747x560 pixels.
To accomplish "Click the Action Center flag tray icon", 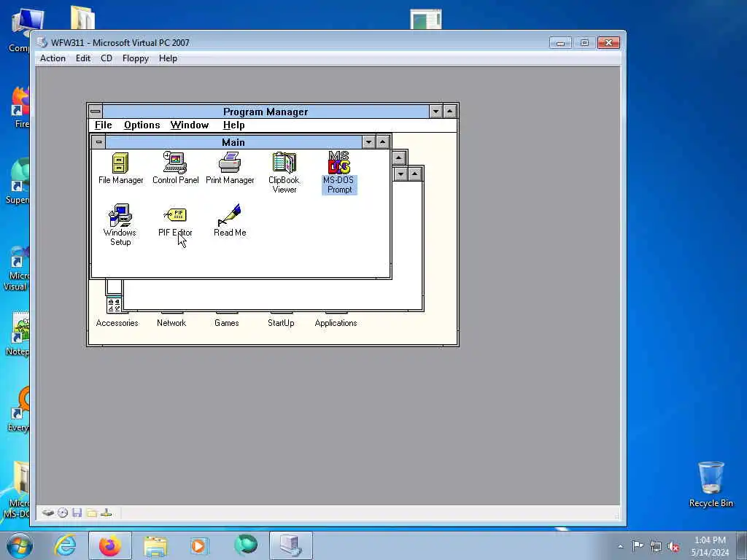I will click(638, 545).
